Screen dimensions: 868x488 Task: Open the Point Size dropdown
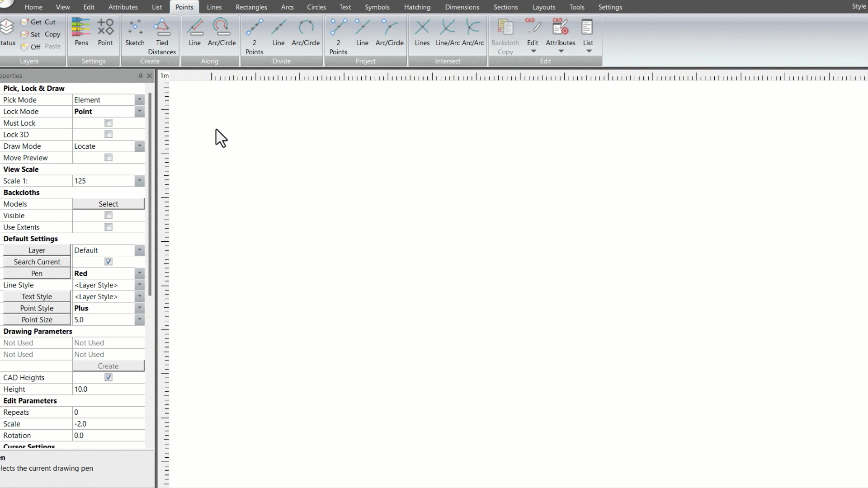click(x=139, y=319)
